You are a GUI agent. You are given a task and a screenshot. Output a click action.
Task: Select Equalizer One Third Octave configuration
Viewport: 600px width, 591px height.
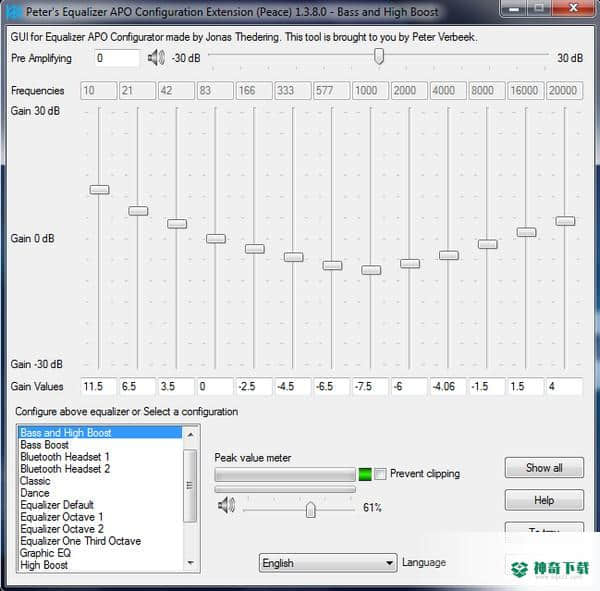tap(101, 541)
